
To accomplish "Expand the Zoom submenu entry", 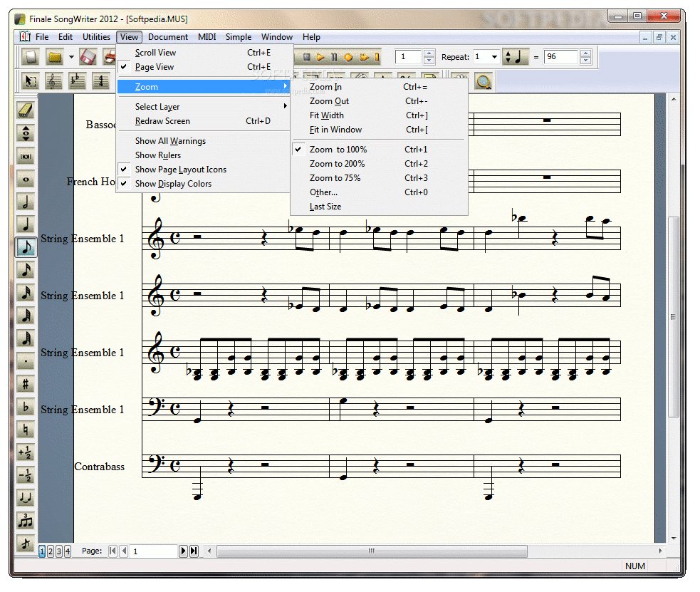I will pos(204,87).
